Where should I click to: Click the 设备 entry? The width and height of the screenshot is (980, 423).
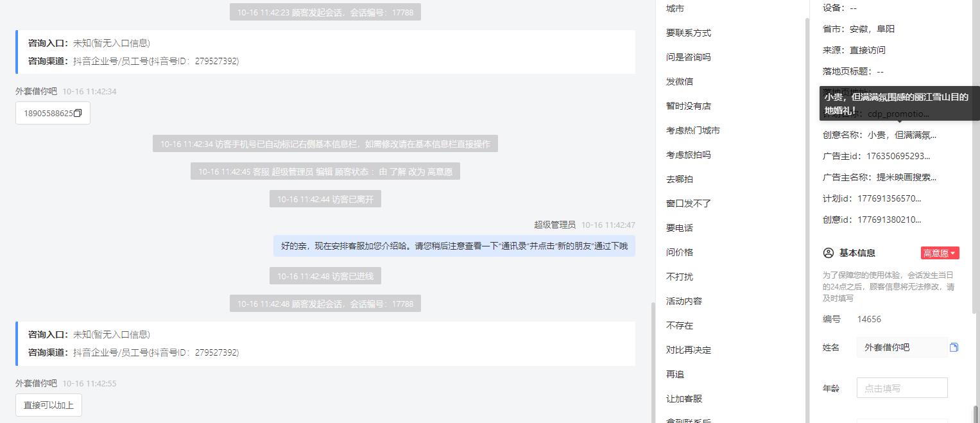(839, 8)
